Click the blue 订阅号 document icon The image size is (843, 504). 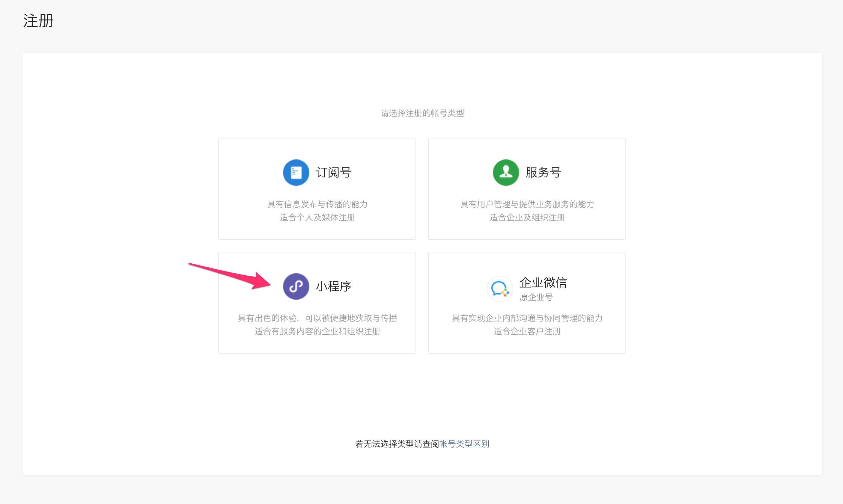click(x=296, y=173)
